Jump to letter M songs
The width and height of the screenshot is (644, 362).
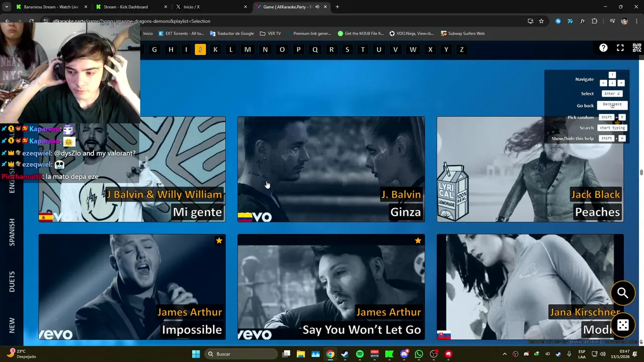click(248, 49)
